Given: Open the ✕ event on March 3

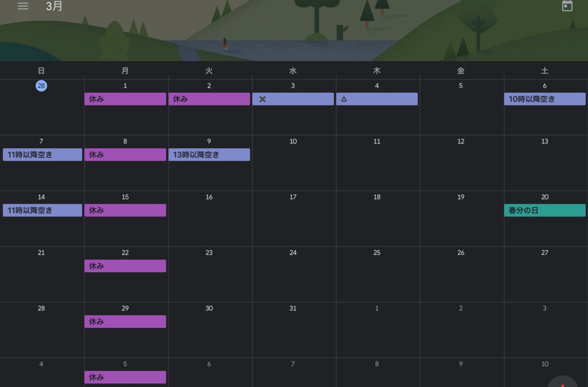Looking at the screenshot, I should click(293, 99).
